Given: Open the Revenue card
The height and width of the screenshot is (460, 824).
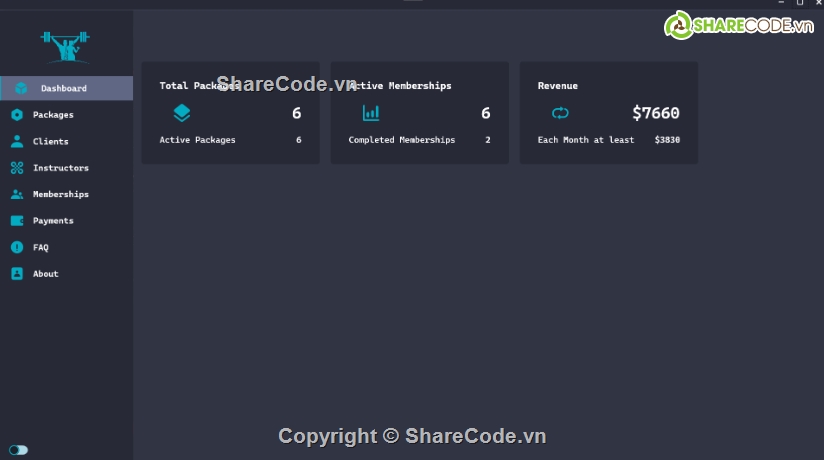Looking at the screenshot, I should click(608, 113).
